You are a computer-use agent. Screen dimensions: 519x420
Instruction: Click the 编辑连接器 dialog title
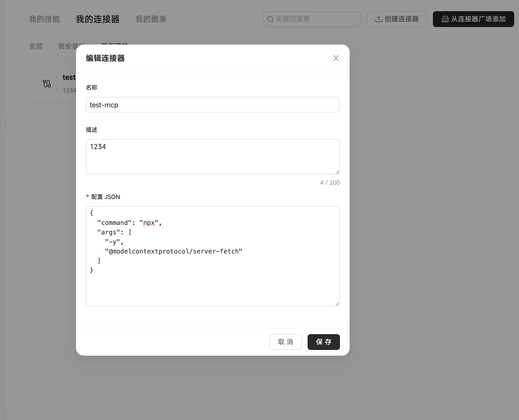(105, 58)
